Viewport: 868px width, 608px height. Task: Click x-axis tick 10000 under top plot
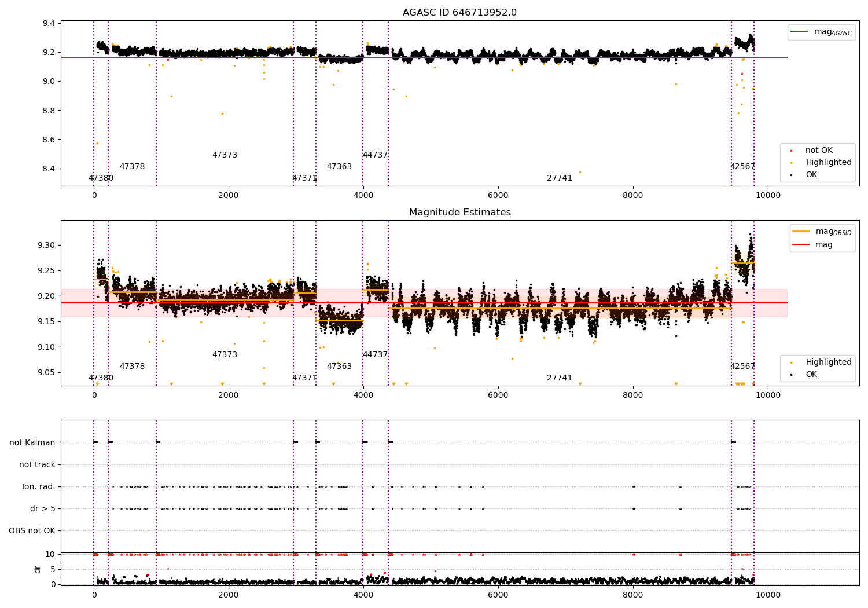[x=768, y=195]
